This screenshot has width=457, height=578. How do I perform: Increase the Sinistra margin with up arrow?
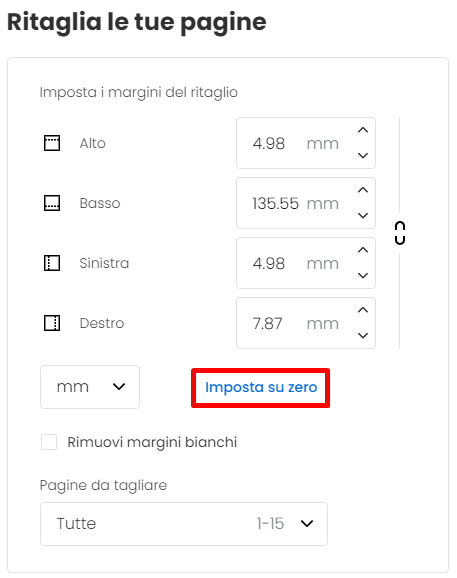[x=363, y=250]
